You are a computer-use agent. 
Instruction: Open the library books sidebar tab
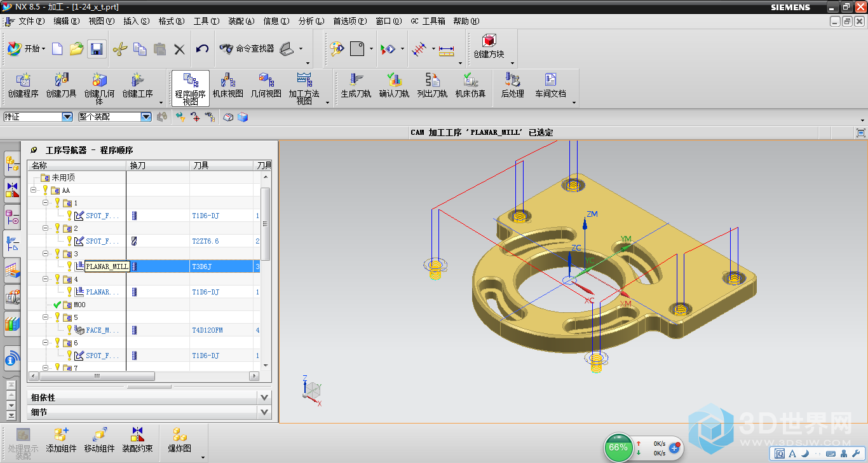tap(12, 324)
